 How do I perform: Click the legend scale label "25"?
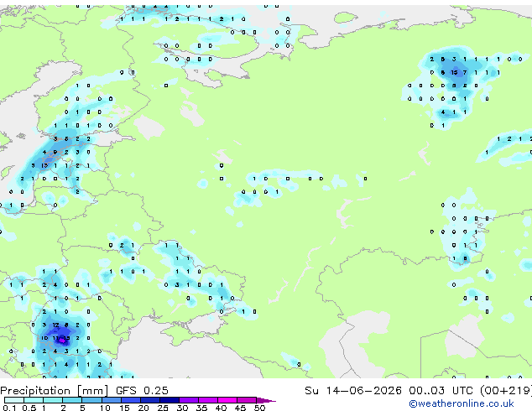pyautogui.click(x=163, y=408)
